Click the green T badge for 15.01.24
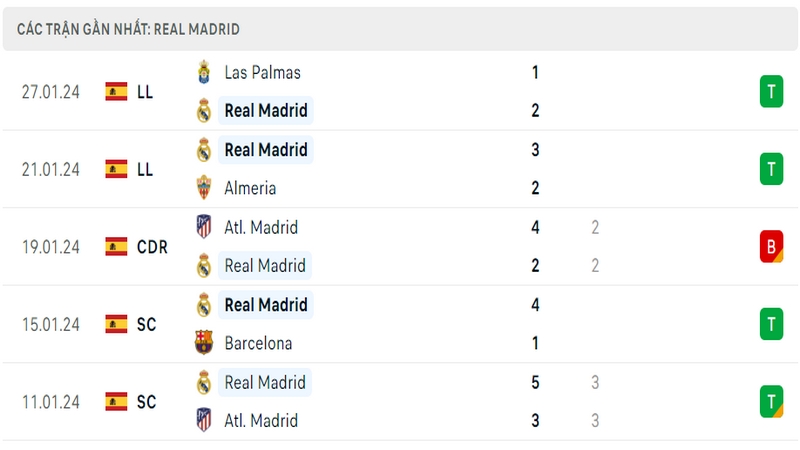This screenshot has height=450, width=800. (x=771, y=324)
